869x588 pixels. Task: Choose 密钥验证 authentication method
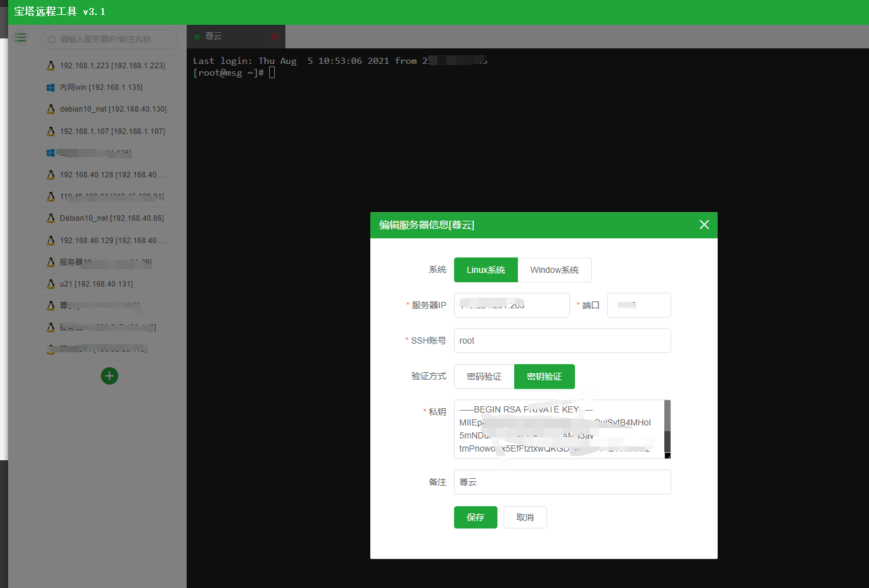click(545, 376)
